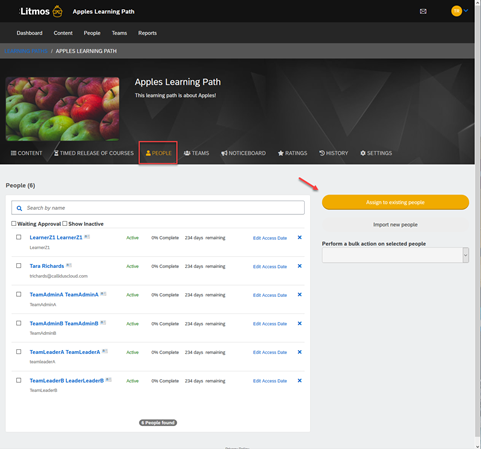481x449 pixels.
Task: Click Tara Richards' email address text
Action: click(59, 276)
